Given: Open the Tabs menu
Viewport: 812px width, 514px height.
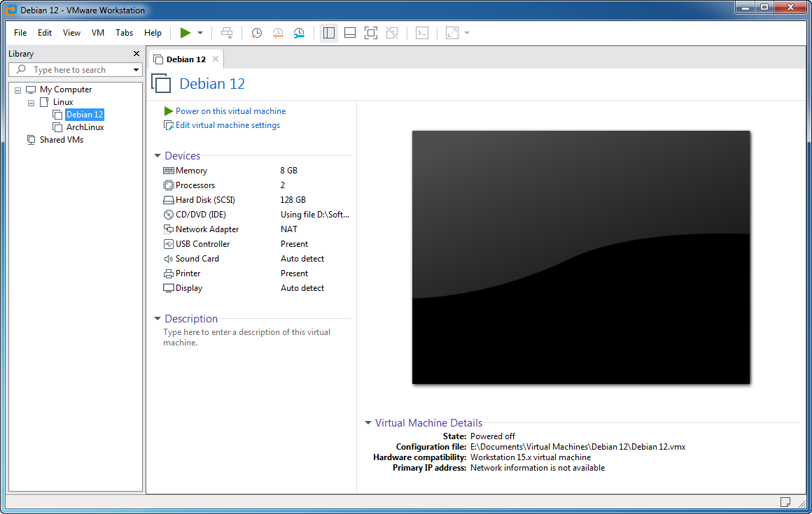Looking at the screenshot, I should (x=124, y=33).
